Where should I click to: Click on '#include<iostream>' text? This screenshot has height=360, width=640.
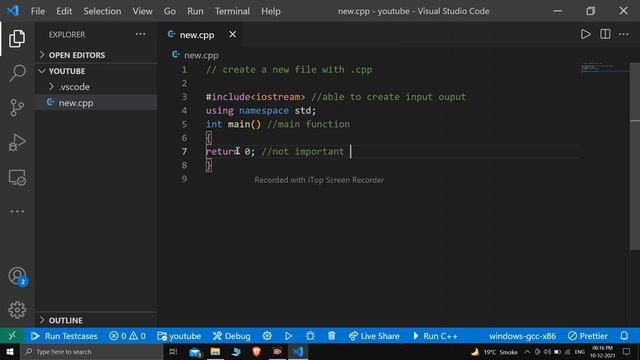pos(255,97)
